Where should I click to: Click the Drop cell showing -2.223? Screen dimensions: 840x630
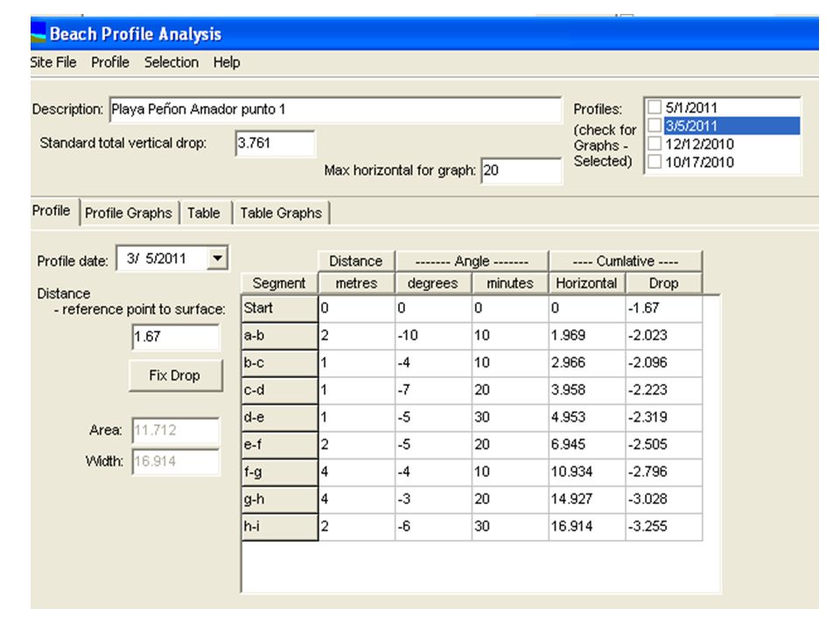click(664, 390)
